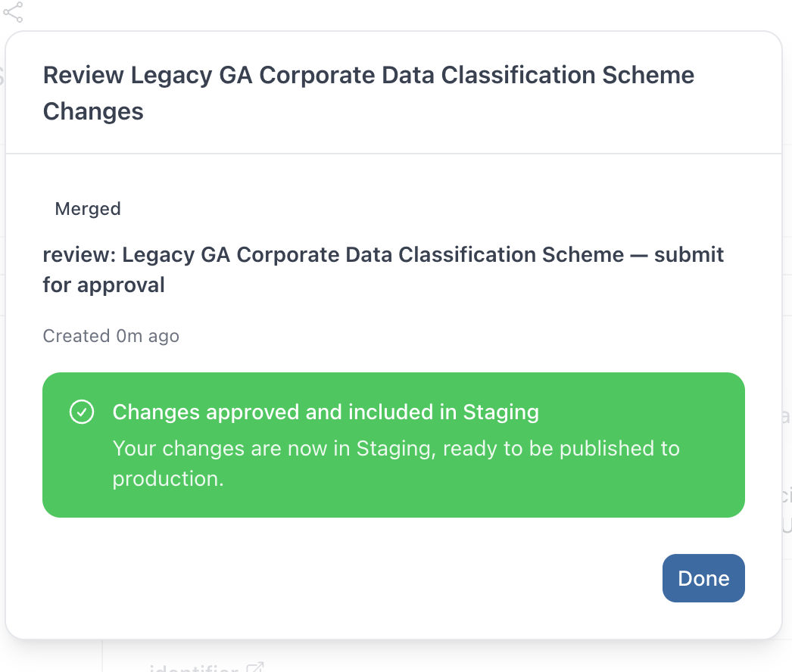Viewport: 792px width, 672px height.
Task: Click the green Staging confirmation message text
Action: (x=326, y=412)
